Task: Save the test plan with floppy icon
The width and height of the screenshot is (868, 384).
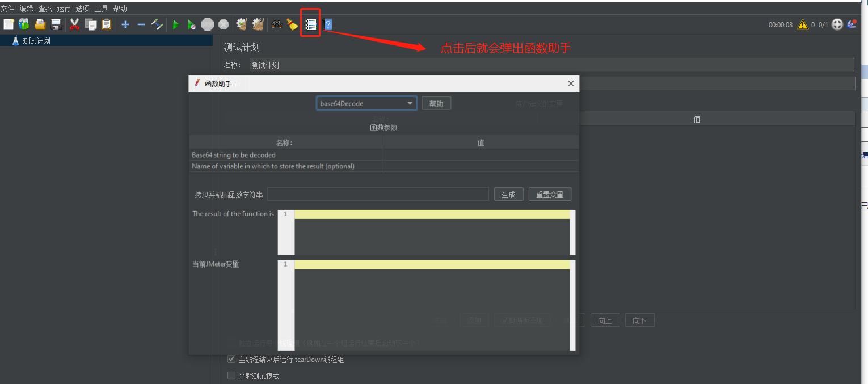Action: [56, 24]
